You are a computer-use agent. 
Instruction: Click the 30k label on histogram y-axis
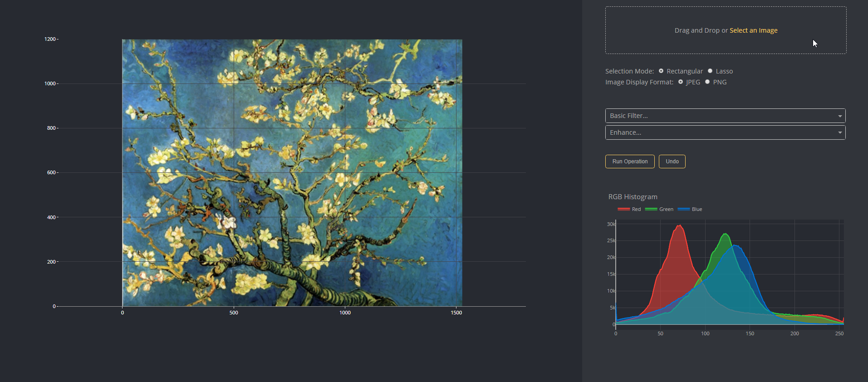point(611,224)
